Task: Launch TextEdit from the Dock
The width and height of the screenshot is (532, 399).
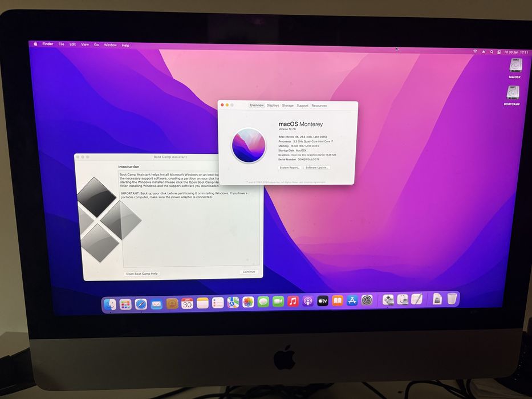Action: 417,299
